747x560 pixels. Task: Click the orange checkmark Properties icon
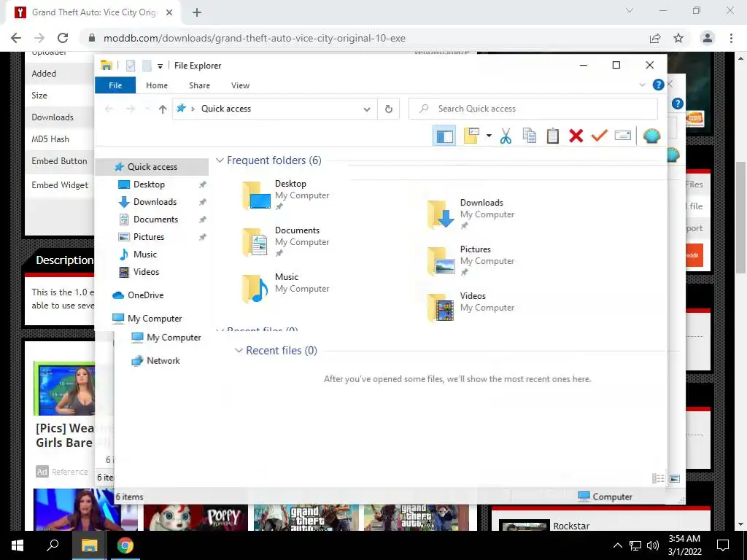click(600, 136)
